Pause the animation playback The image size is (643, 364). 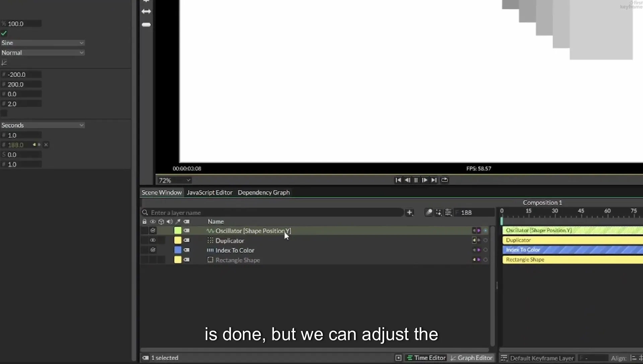click(x=416, y=180)
